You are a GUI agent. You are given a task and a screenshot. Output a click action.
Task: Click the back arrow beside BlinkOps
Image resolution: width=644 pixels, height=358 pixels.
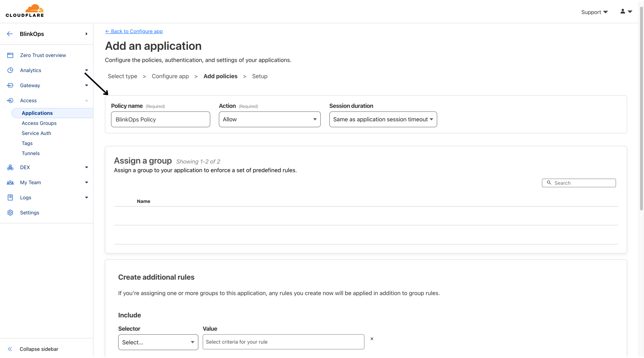pyautogui.click(x=10, y=34)
